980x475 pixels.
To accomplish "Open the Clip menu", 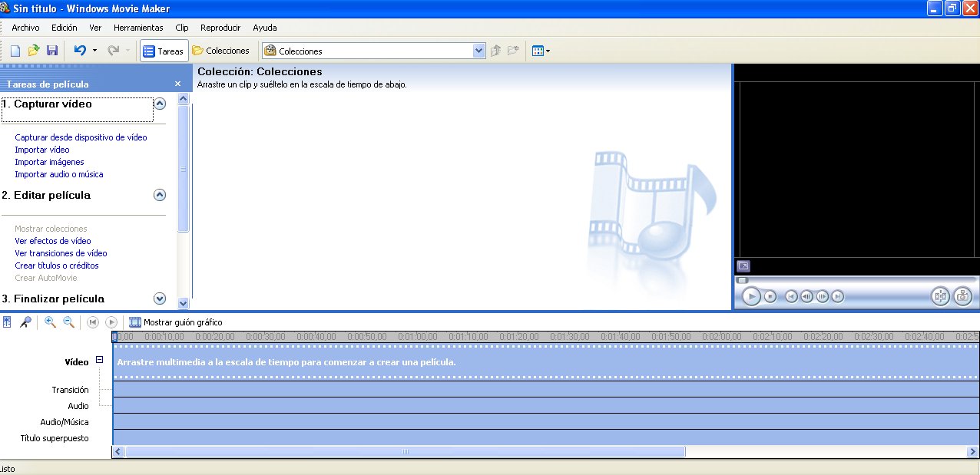I will (182, 28).
